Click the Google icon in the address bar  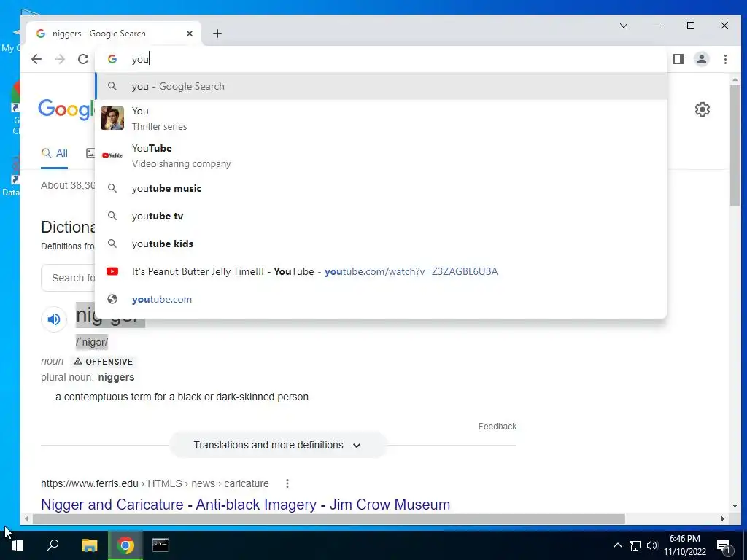coord(112,59)
